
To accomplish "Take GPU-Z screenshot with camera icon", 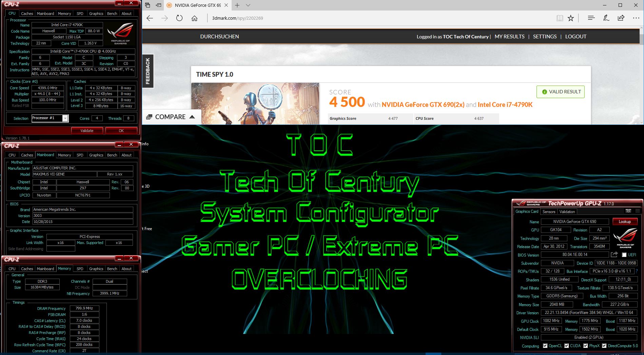I will pyautogui.click(x=628, y=211).
